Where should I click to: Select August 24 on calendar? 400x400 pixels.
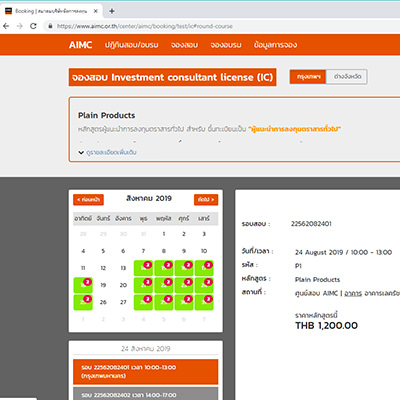pos(204,285)
